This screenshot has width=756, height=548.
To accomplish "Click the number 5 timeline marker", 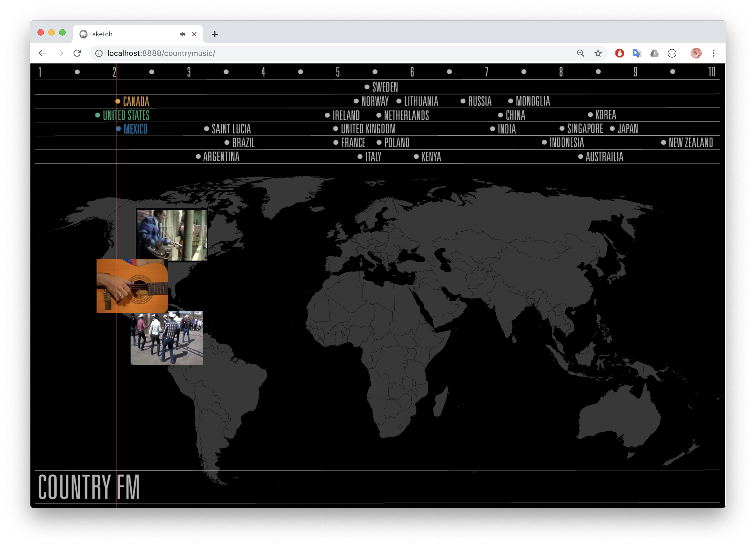I will 338,72.
